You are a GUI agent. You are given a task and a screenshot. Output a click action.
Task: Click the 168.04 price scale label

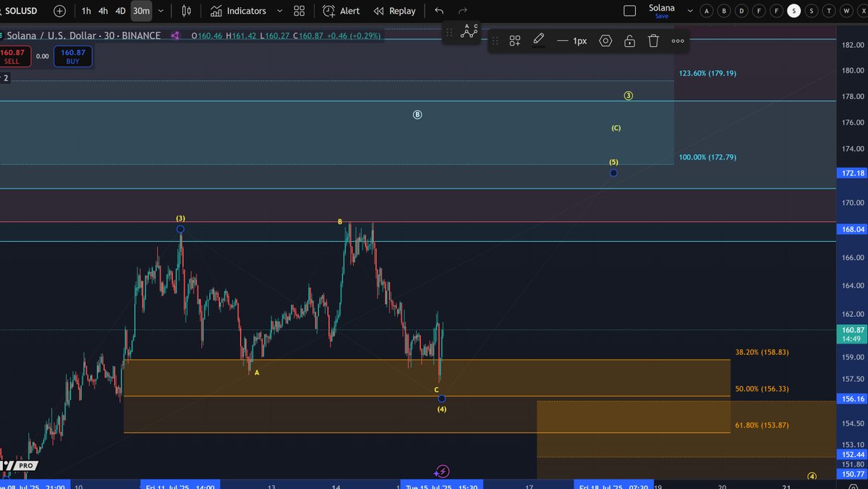tap(852, 229)
